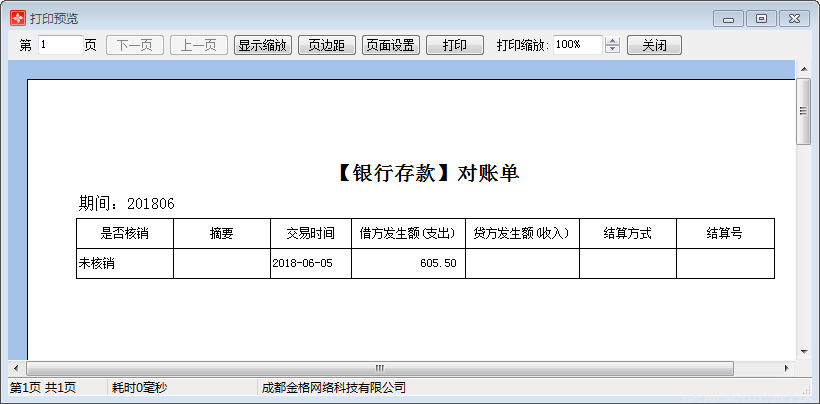The width and height of the screenshot is (820, 404).
Task: Click the vertical scrollbar thumb
Action: coord(802,110)
